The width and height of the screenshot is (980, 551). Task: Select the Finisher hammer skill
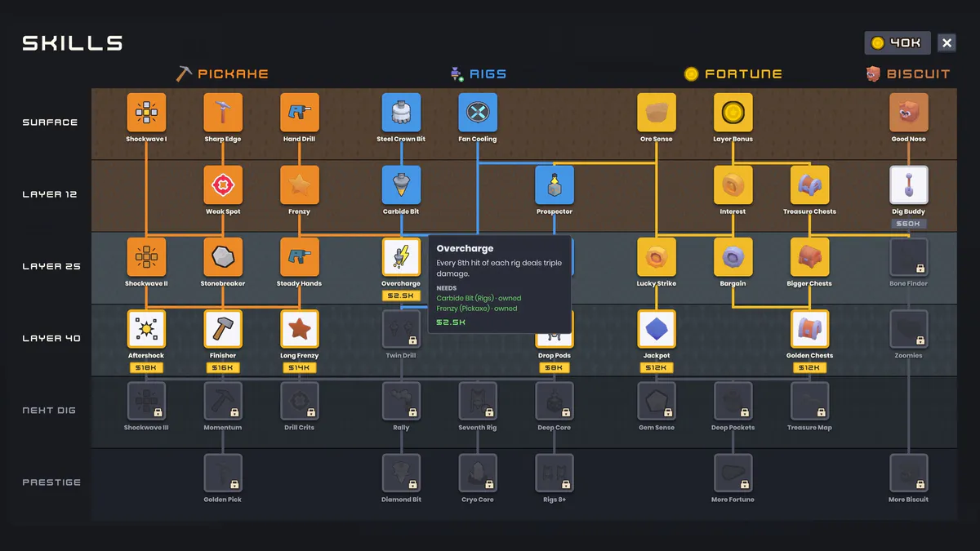(x=223, y=329)
